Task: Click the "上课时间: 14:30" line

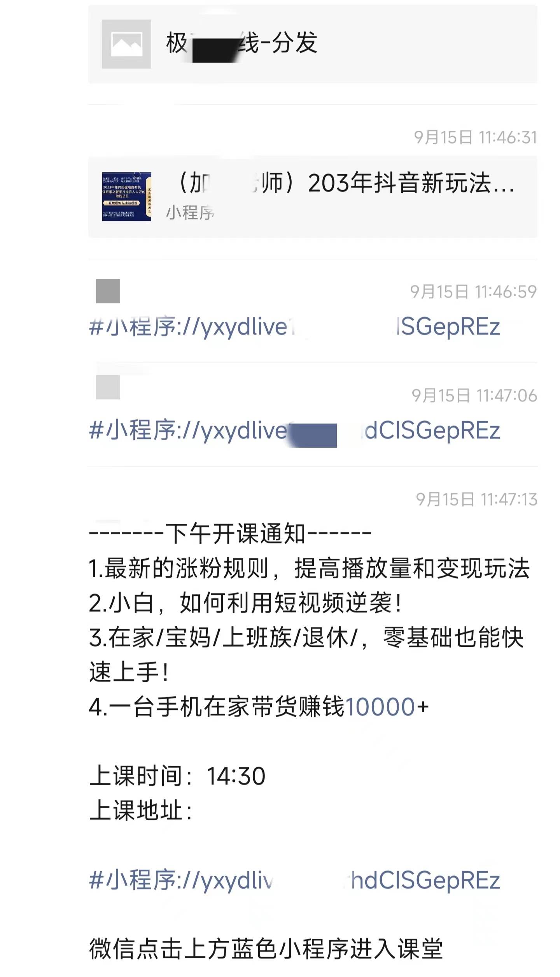Action: click(x=177, y=776)
